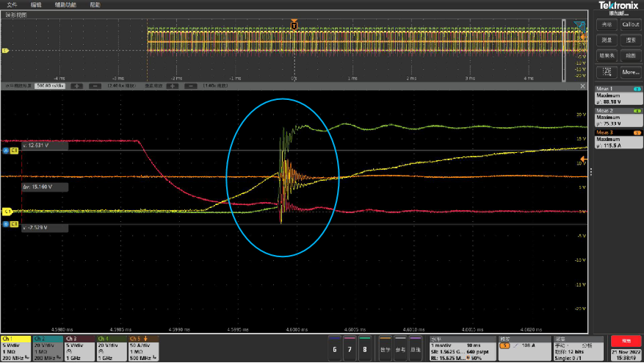Click the More... button in side panel
This screenshot has height=363, width=644.
pos(630,72)
